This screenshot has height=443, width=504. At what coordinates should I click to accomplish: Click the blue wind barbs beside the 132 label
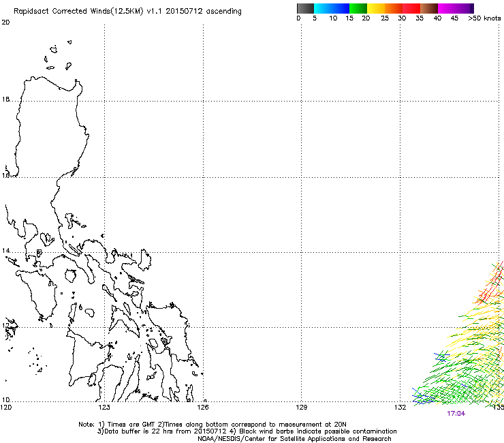click(x=422, y=397)
